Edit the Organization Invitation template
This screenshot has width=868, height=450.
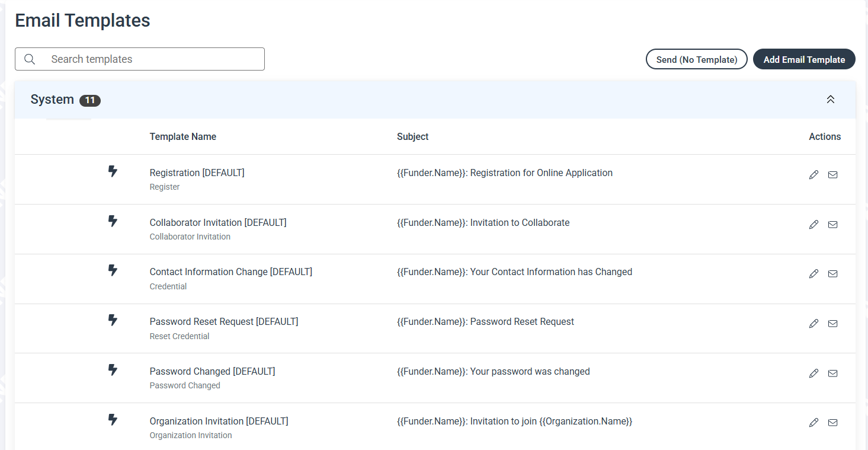click(813, 422)
